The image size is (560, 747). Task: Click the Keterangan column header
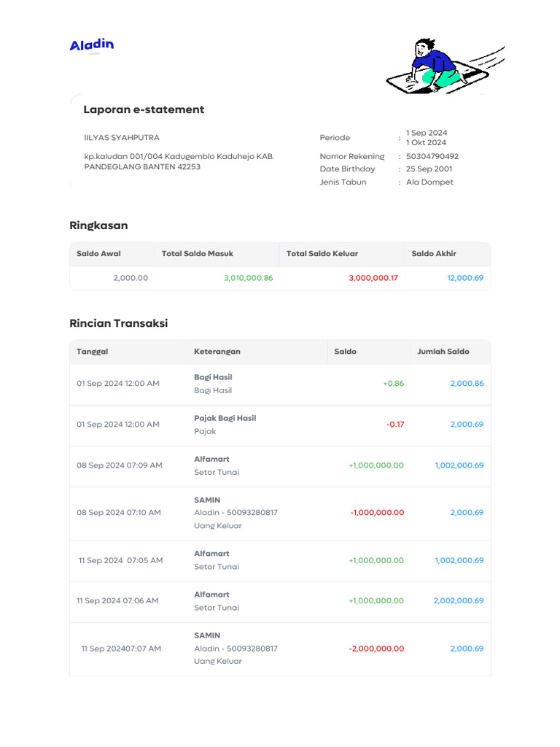point(217,352)
